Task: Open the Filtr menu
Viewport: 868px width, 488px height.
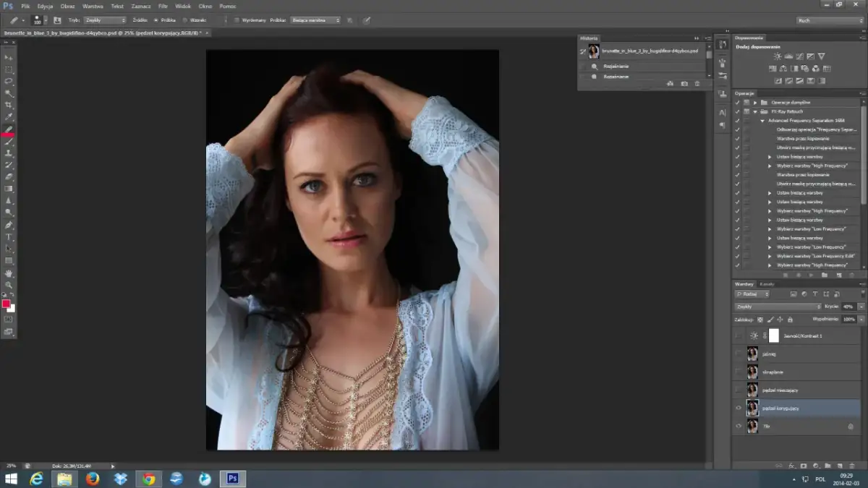Action: pyautogui.click(x=163, y=6)
